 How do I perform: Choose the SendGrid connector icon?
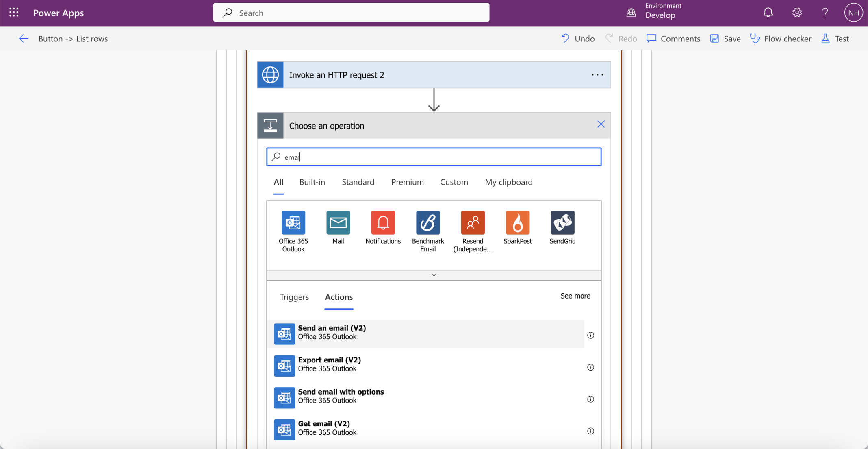click(x=562, y=222)
